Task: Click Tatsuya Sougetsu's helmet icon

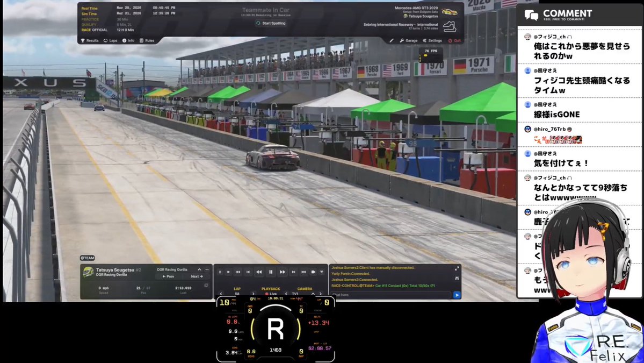Action: click(x=88, y=272)
